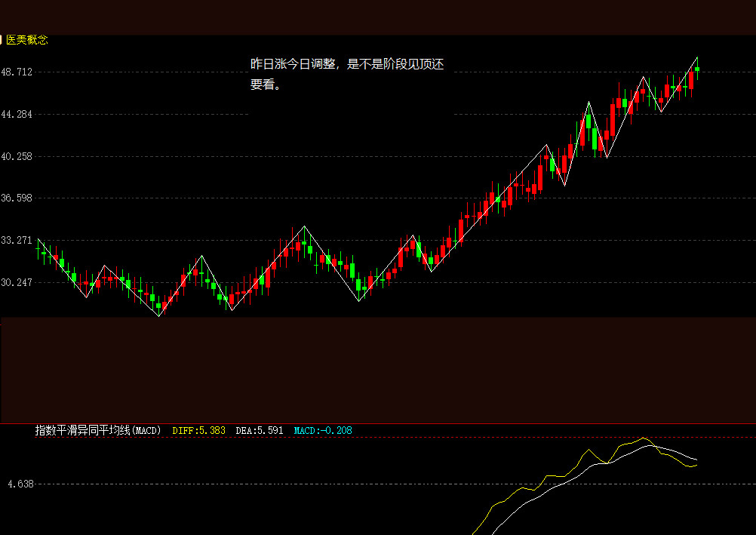Click the 36.598 price axis label
The width and height of the screenshot is (756, 535).
pos(17,198)
